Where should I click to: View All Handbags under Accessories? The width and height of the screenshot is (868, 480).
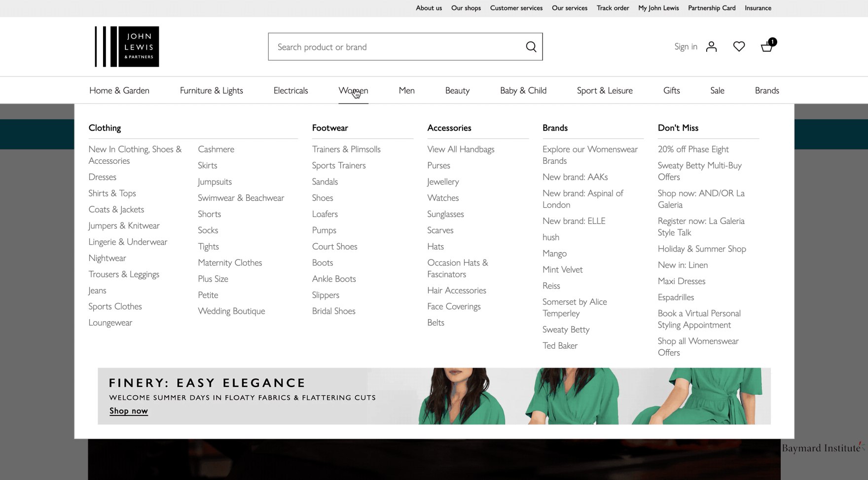pos(461,148)
